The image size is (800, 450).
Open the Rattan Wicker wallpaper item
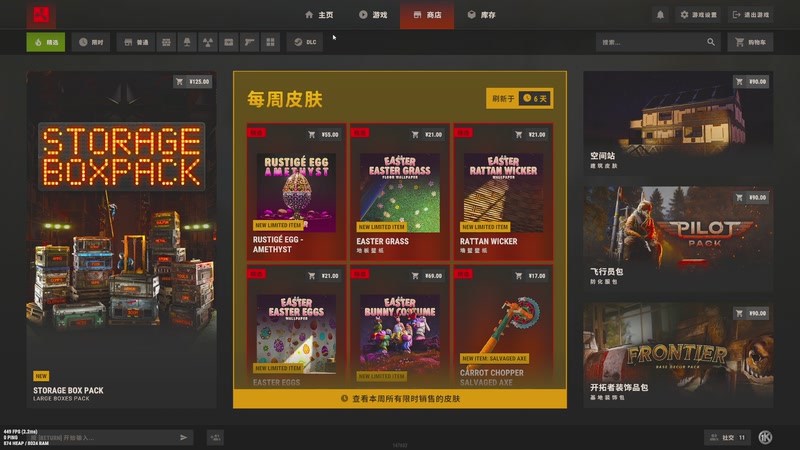pyautogui.click(x=504, y=192)
